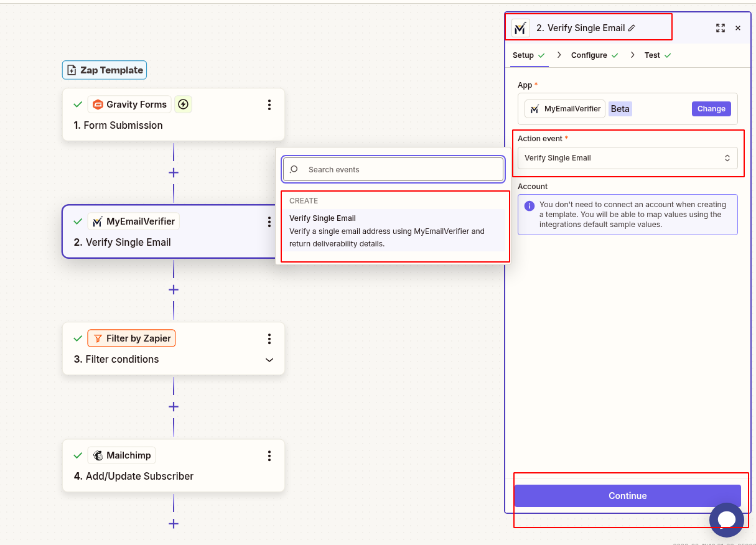Click the plus connector below Filter conditions

(173, 406)
